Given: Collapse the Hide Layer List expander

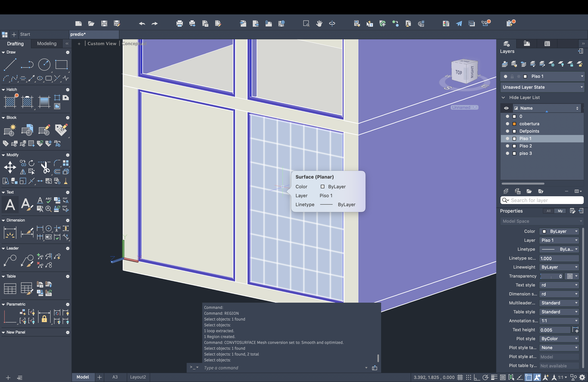Looking at the screenshot, I should click(503, 98).
